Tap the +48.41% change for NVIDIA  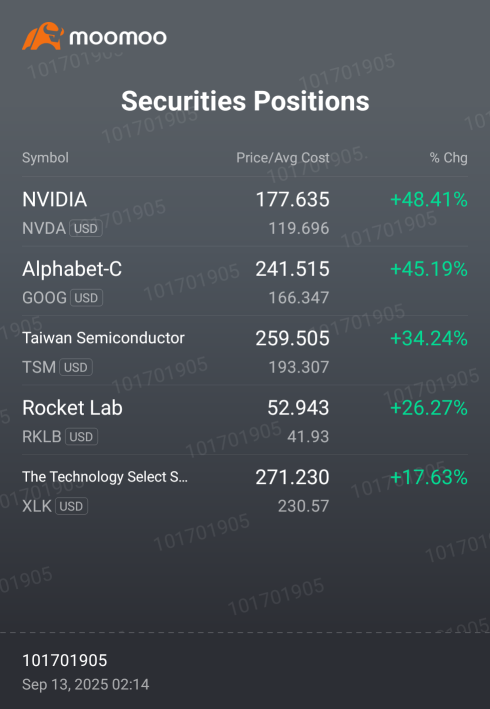(x=429, y=199)
